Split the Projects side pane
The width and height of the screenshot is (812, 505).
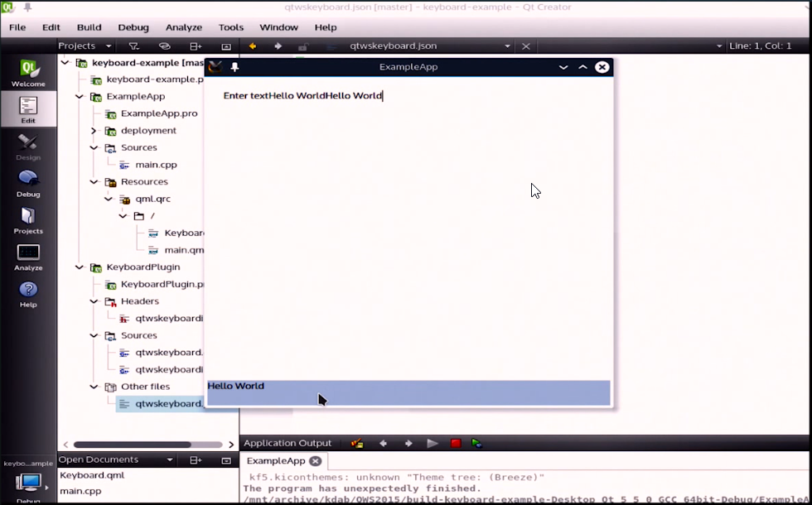click(x=196, y=46)
